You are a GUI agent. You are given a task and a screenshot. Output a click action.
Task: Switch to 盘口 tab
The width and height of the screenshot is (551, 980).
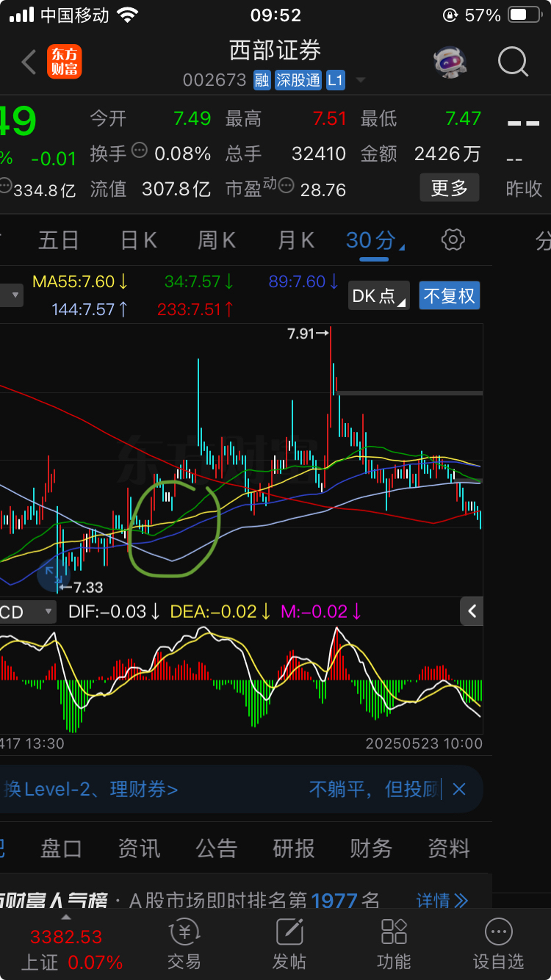61,849
